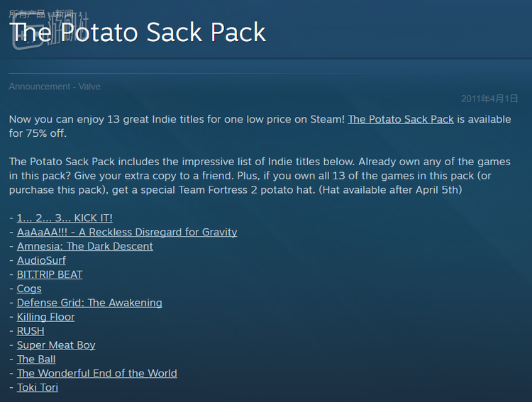Open The Potato Sack Pack link in the announcement text
The height and width of the screenshot is (402, 532).
coord(400,119)
